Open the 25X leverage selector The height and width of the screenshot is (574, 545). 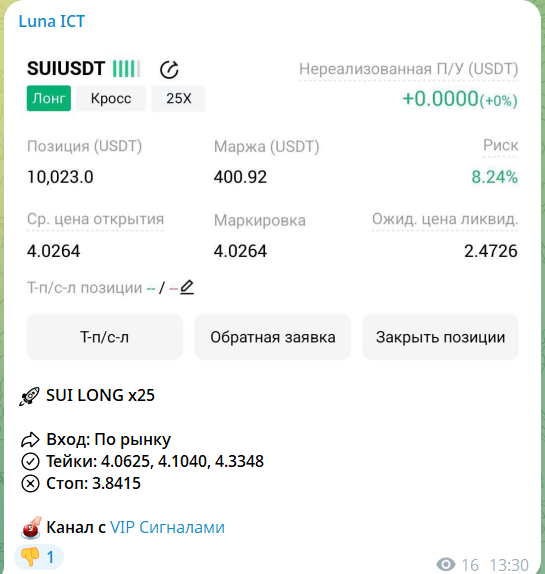178,98
